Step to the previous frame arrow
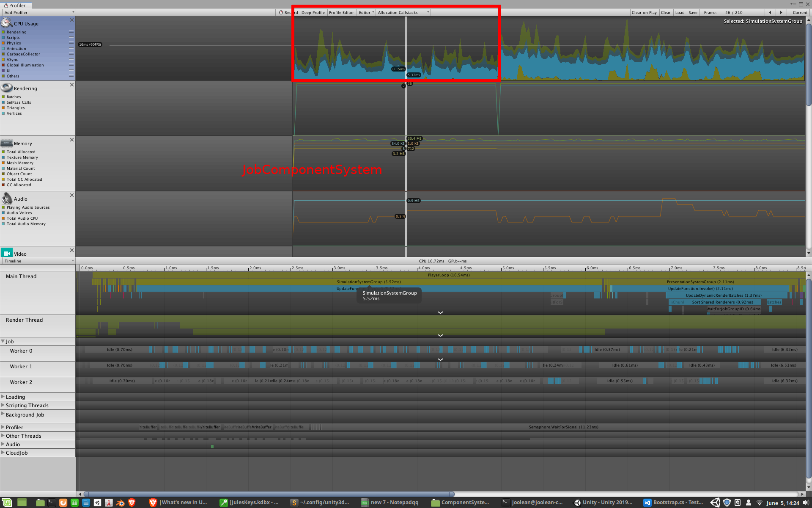This screenshot has width=812, height=508. 770,13
